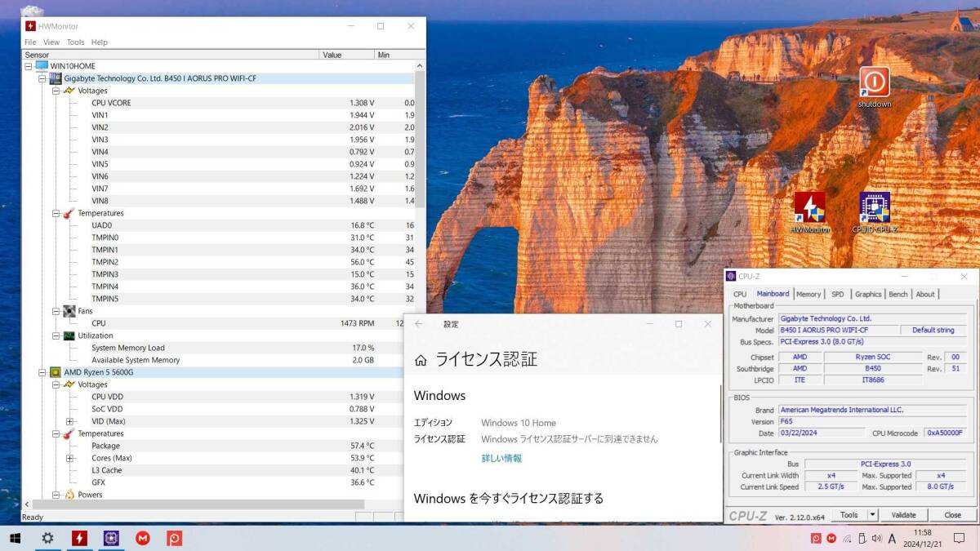Click the IME input mode A indicator
Screen dimensions: 980x551
(892, 539)
